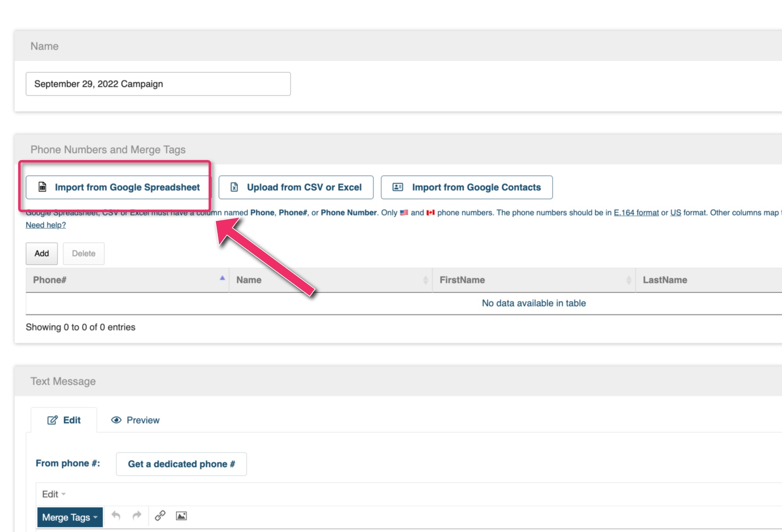Open the Merge Tags dropdown

(70, 517)
